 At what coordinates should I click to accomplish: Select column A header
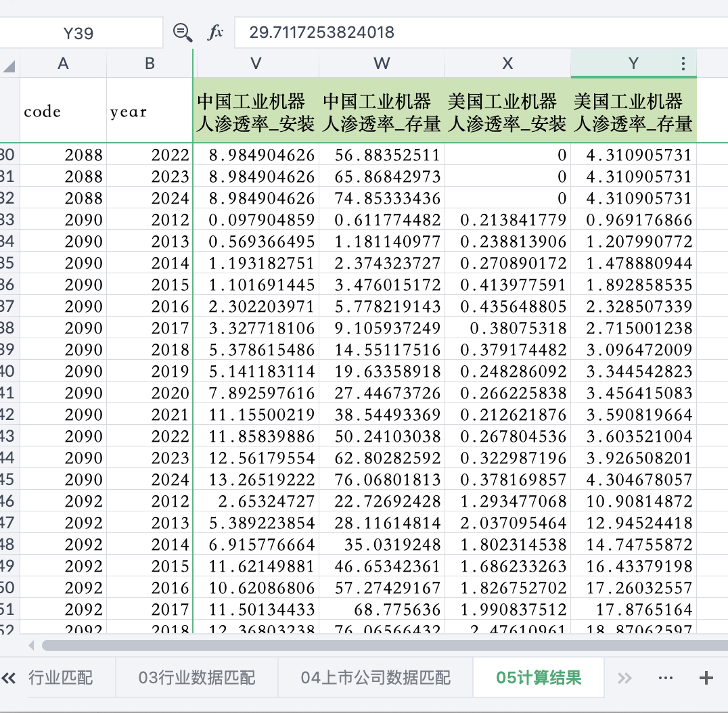63,64
